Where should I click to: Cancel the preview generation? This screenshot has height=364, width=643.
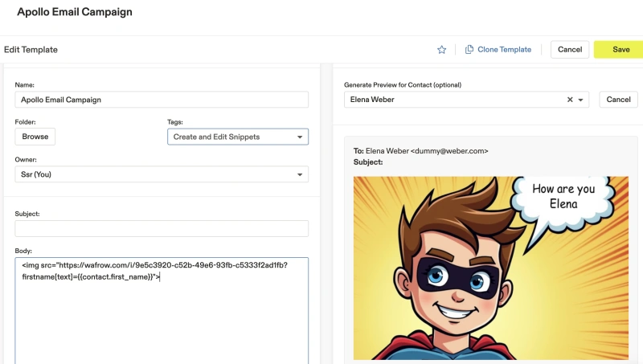[x=618, y=100]
